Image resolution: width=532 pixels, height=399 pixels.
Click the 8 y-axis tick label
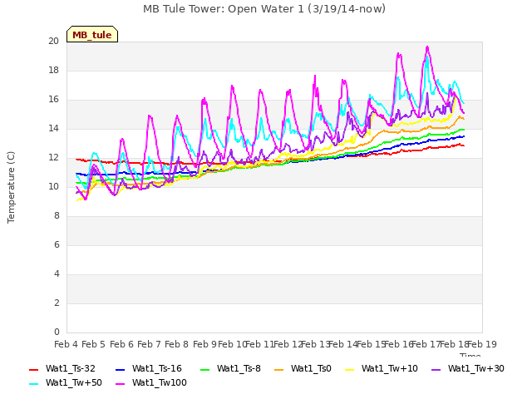57,216
